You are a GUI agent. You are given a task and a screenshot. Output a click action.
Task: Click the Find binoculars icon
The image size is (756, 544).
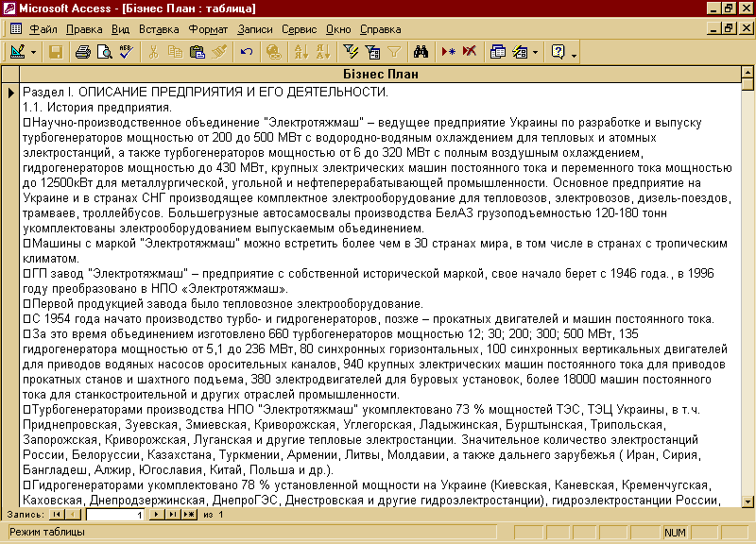(x=421, y=52)
